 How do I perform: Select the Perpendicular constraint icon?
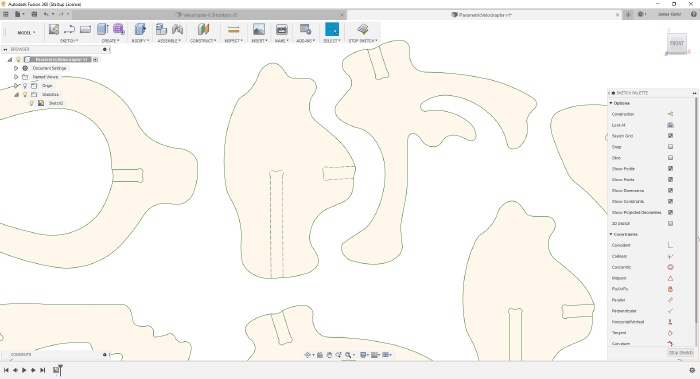670,311
